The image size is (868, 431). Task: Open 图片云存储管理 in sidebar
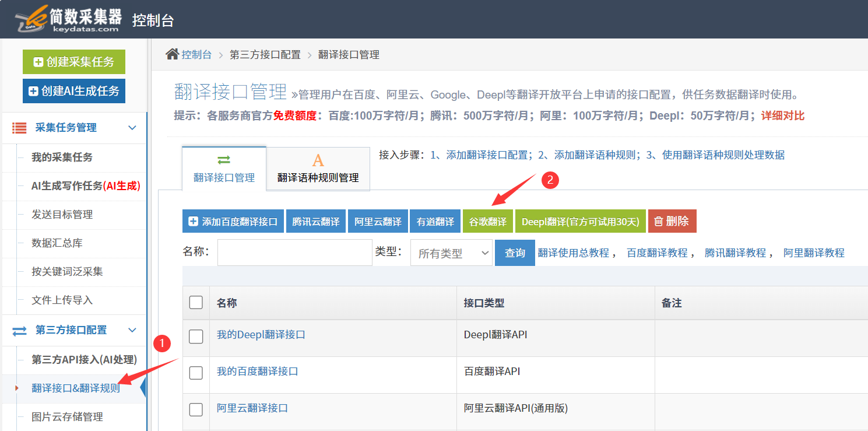tap(67, 417)
